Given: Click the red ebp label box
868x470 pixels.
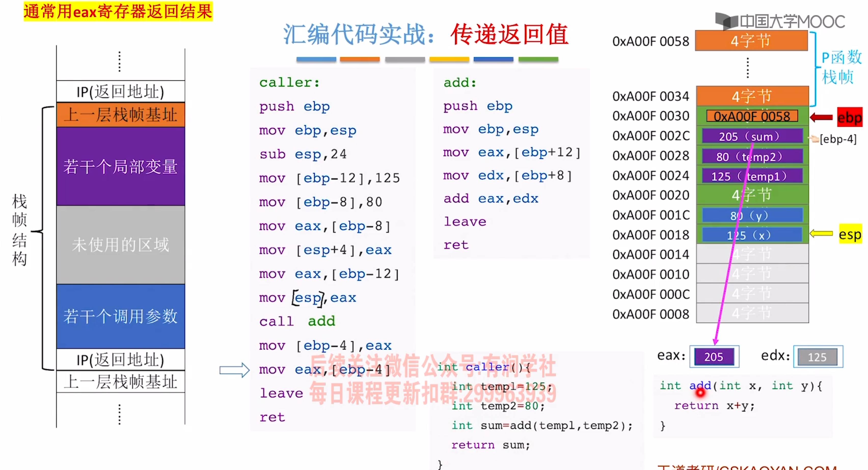Looking at the screenshot, I should [x=849, y=117].
